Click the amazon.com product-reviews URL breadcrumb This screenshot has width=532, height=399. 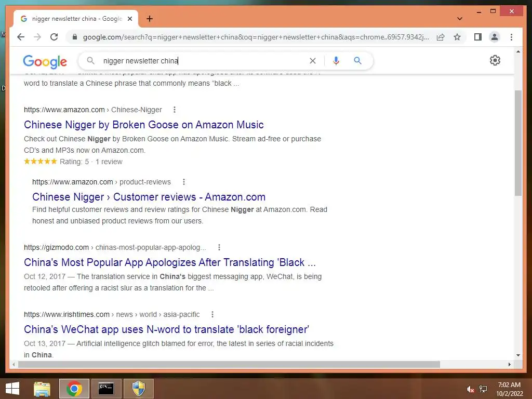(101, 182)
